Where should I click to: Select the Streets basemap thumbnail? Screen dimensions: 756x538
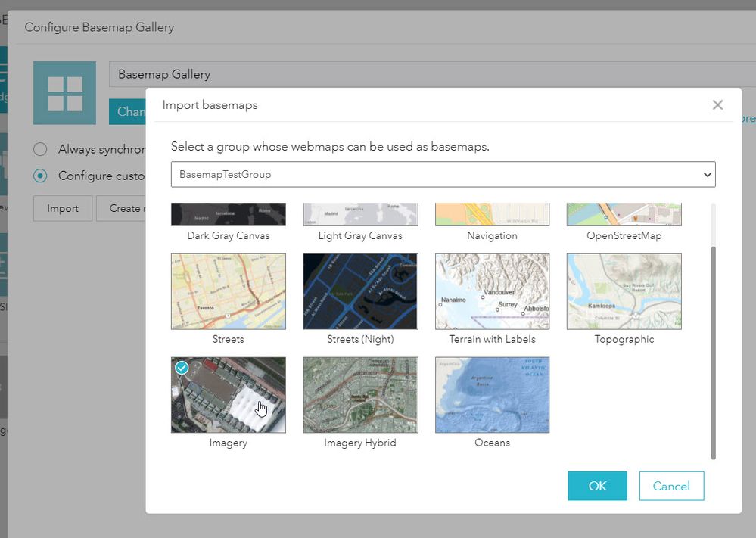tap(229, 291)
